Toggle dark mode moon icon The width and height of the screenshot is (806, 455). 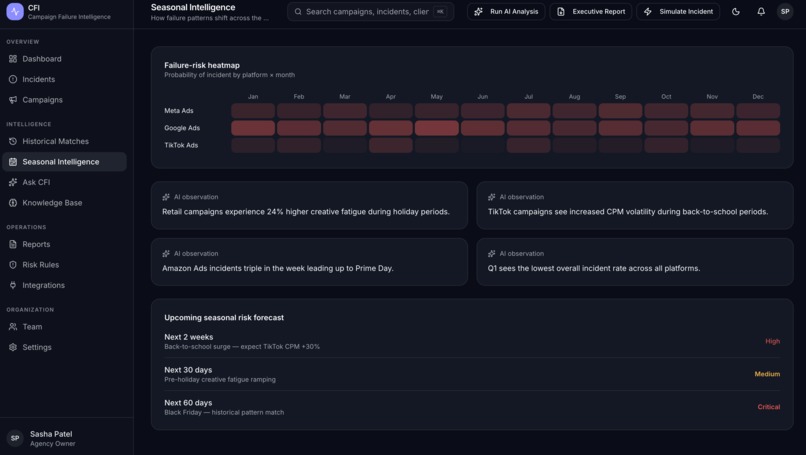(736, 11)
